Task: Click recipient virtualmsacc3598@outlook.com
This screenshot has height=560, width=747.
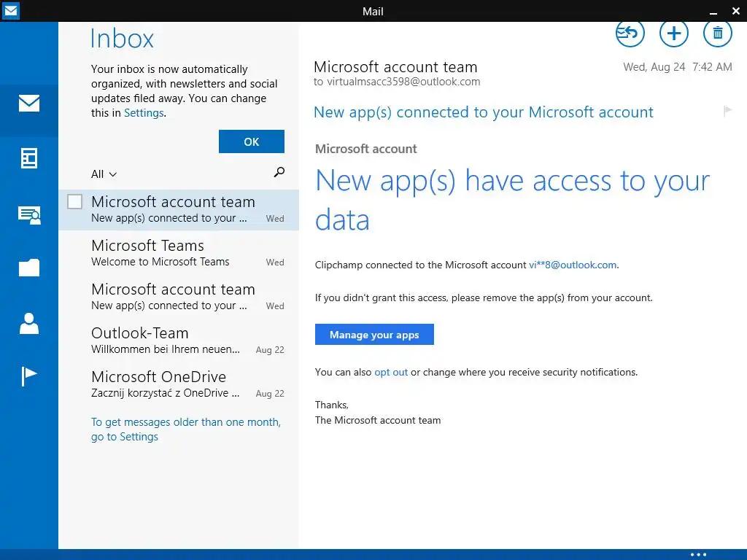Action: [403, 82]
